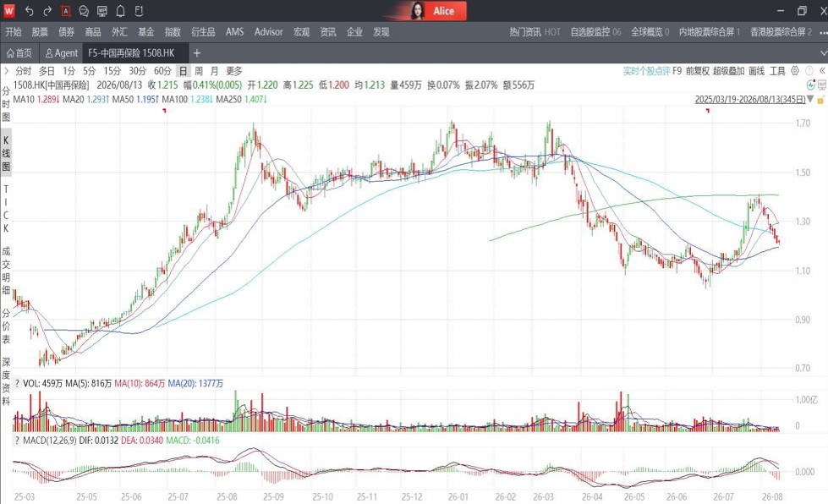The height and width of the screenshot is (504, 828).
Task: Click the yellow lock icon beside date range
Action: [x=820, y=100]
